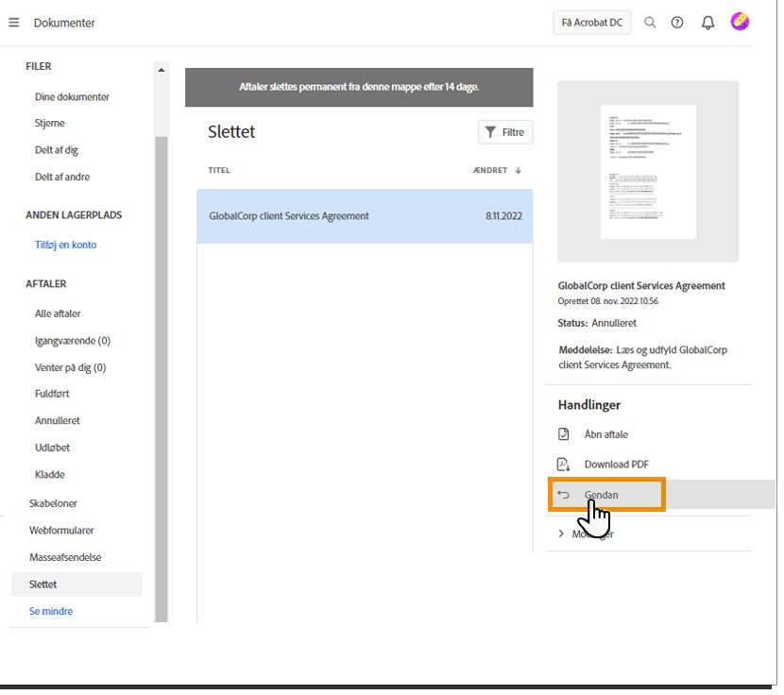Screen dimensions: 784x695
Task: Click the Oprettet 08. nov. 2022 10.56 text
Action: (608, 301)
